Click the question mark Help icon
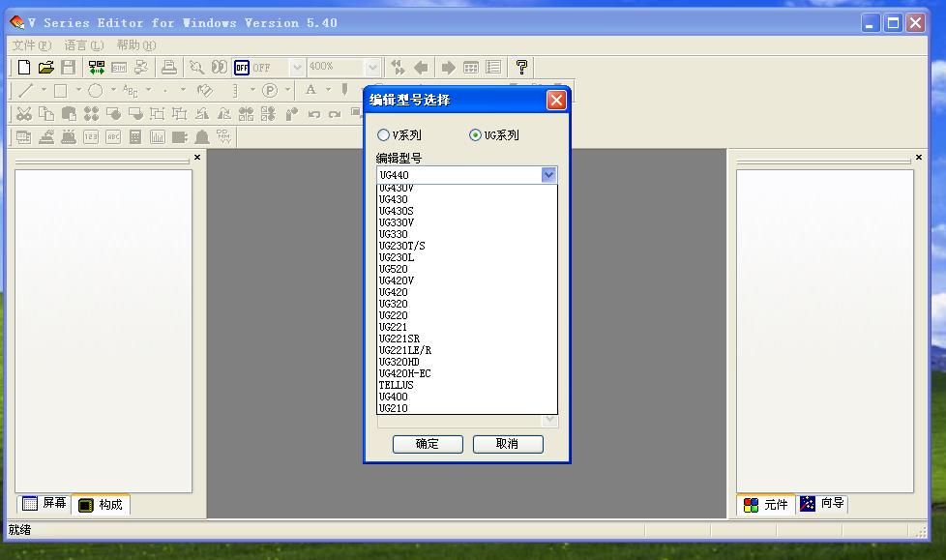 [x=521, y=68]
